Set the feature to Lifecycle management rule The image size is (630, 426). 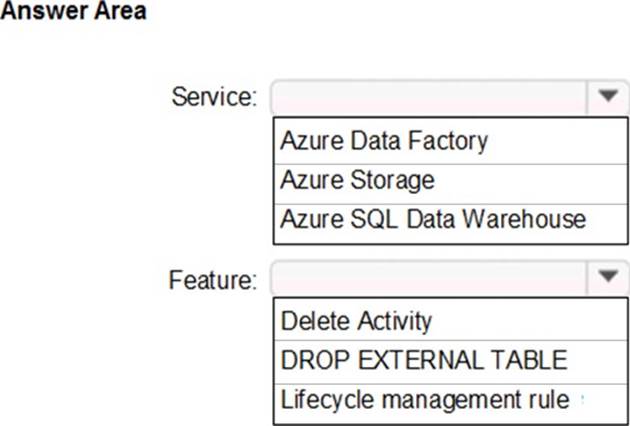(425, 399)
